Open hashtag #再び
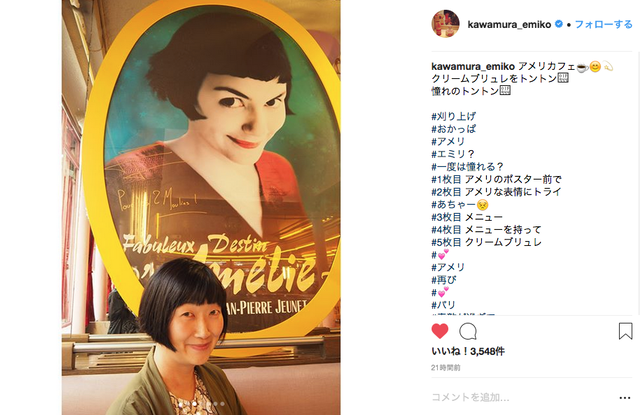 point(444,280)
